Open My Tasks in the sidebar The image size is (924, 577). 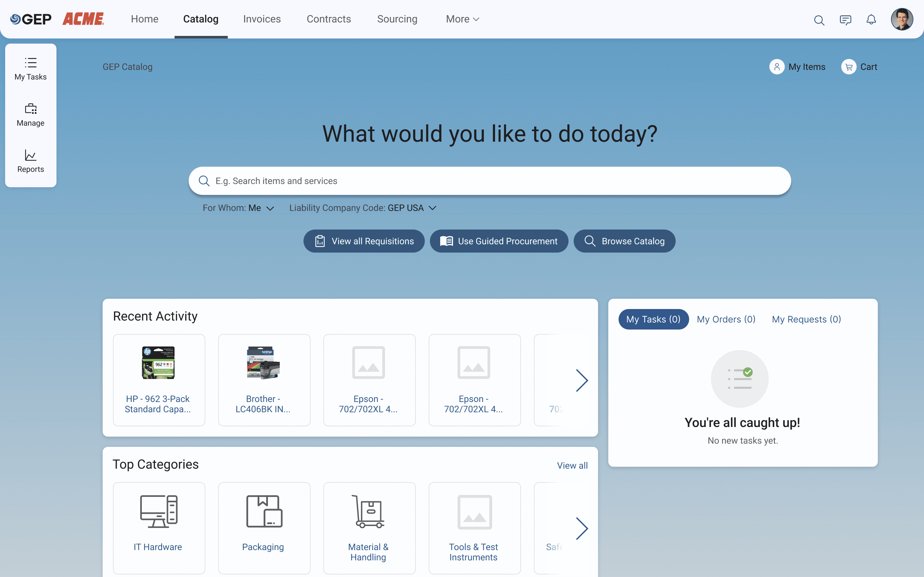[30, 69]
